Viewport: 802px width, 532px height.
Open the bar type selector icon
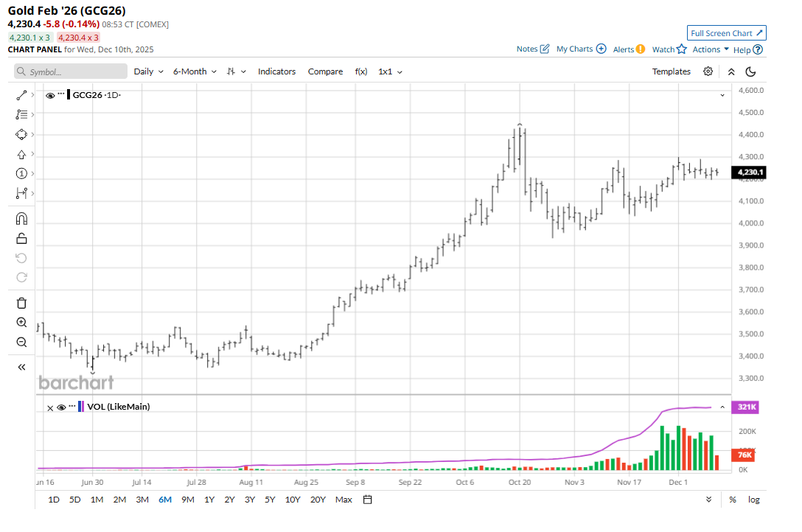click(237, 71)
